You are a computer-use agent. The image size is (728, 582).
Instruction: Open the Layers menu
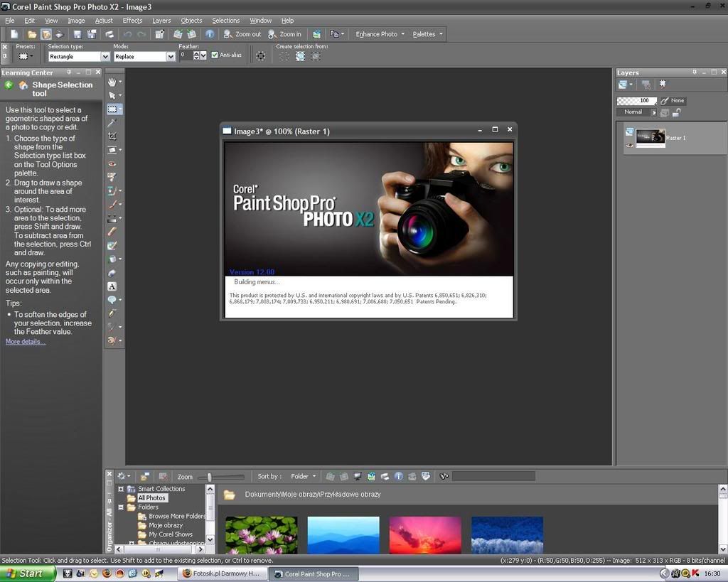click(x=161, y=21)
